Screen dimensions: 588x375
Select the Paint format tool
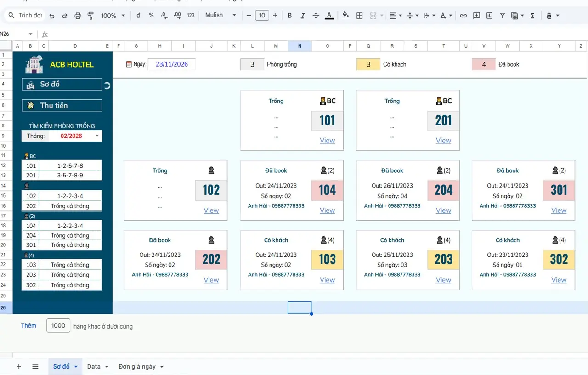pyautogui.click(x=90, y=16)
